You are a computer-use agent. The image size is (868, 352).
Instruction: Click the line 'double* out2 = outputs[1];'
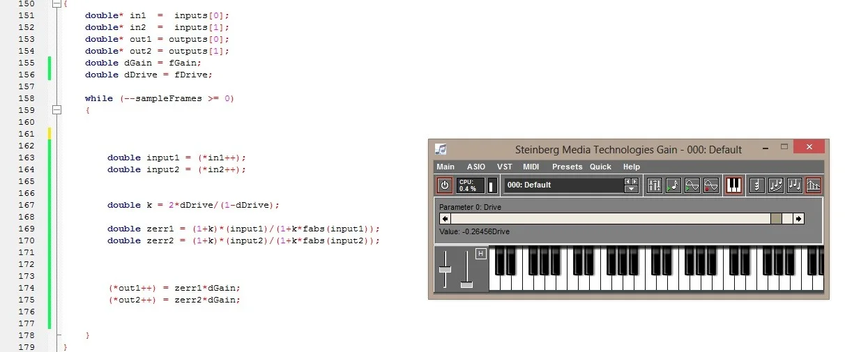click(157, 51)
